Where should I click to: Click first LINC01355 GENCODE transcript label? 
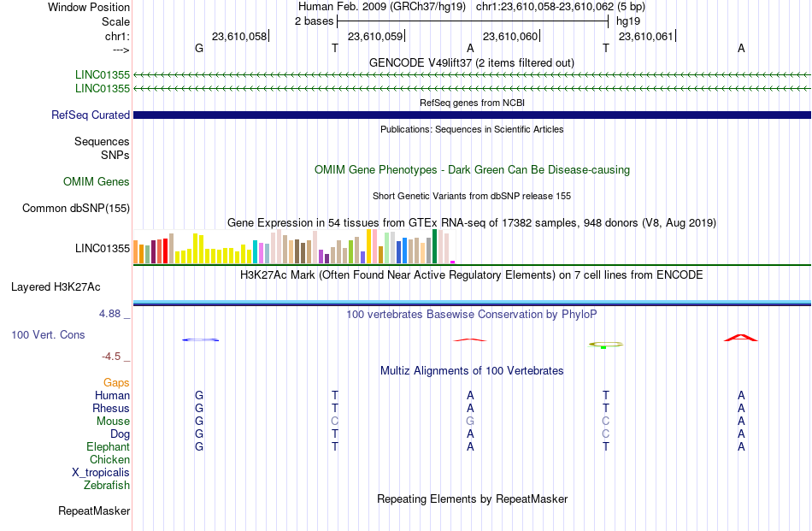pyautogui.click(x=103, y=74)
